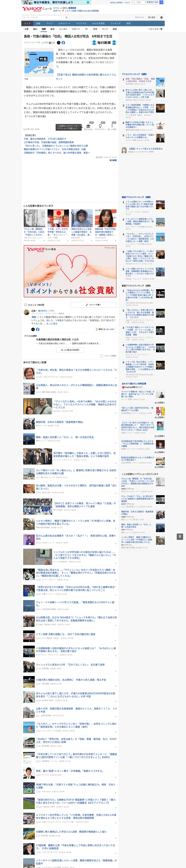
Task: Open 神田沙也加さん recommended article thumbnail
Action: [82, 218]
